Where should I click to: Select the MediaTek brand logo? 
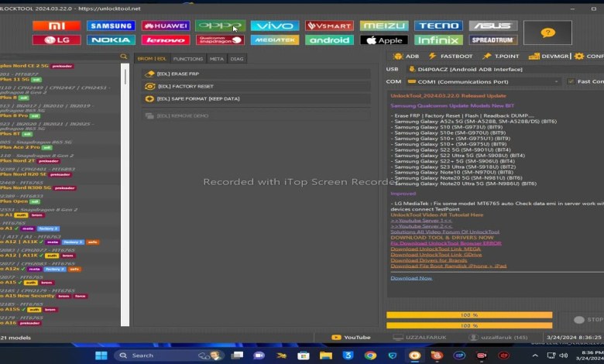pyautogui.click(x=275, y=40)
